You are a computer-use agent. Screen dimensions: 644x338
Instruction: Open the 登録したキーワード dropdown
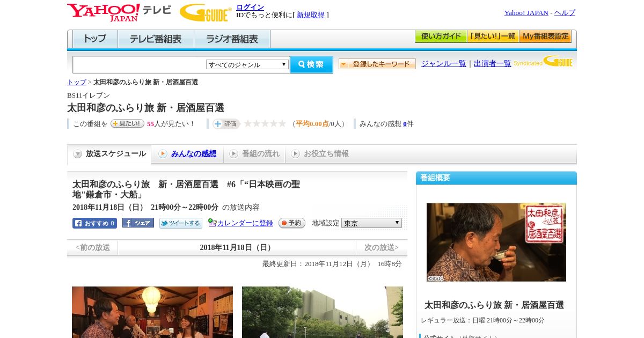[x=377, y=64]
